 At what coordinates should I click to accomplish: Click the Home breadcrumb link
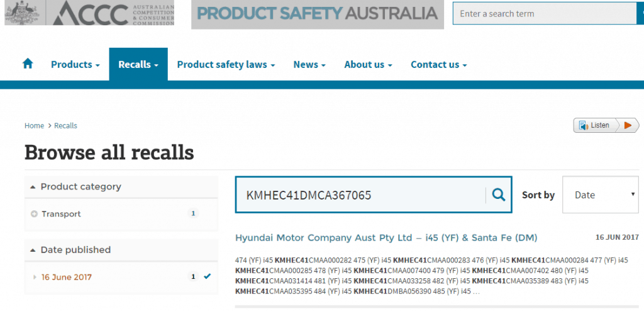34,125
